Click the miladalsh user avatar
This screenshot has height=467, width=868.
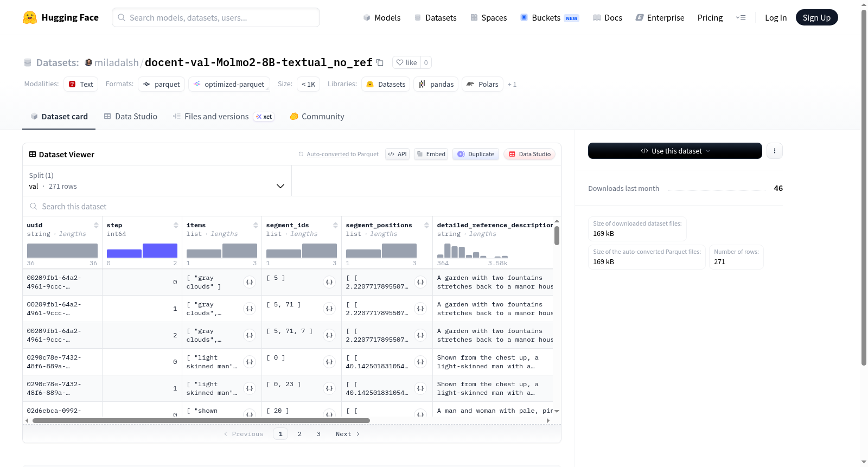coord(88,62)
